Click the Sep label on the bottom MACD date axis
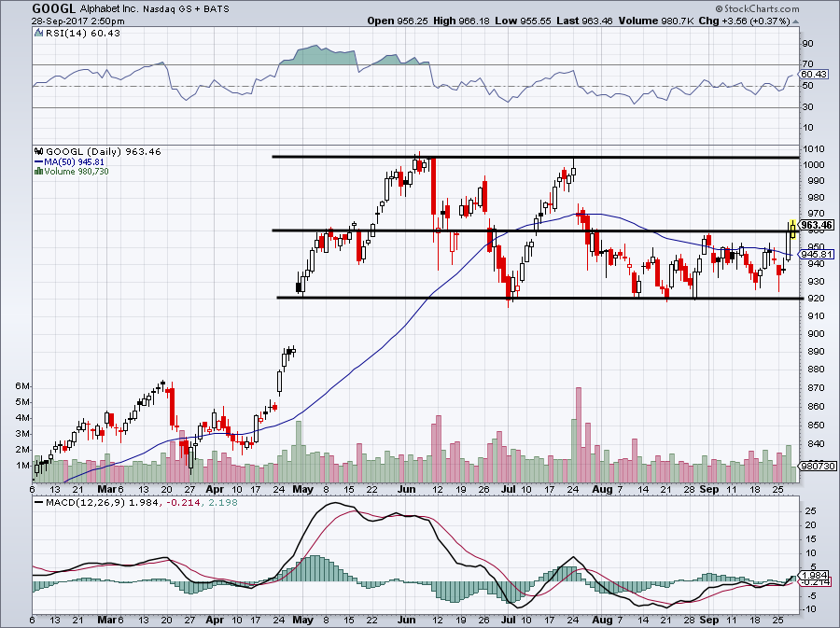The image size is (840, 628). pyautogui.click(x=709, y=620)
